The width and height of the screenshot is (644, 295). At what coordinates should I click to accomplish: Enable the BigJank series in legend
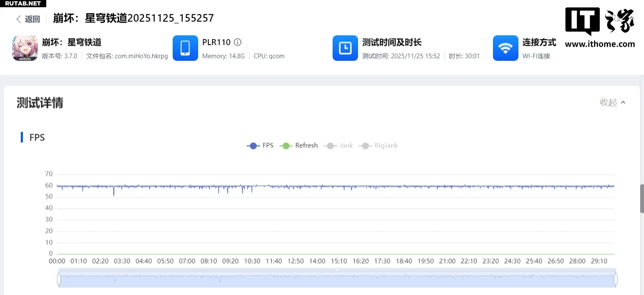(x=378, y=146)
